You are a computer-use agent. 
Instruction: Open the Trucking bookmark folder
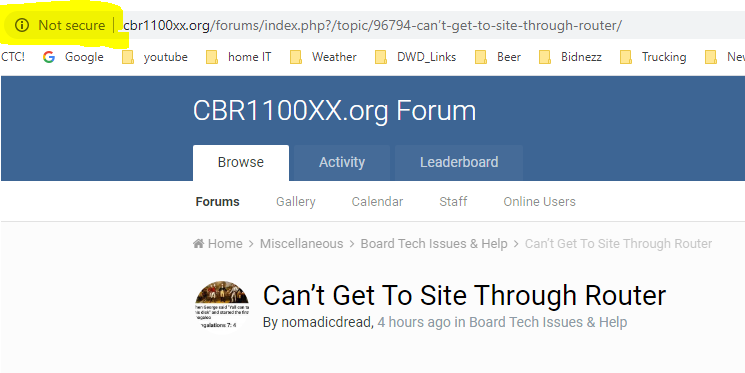pyautogui.click(x=653, y=57)
